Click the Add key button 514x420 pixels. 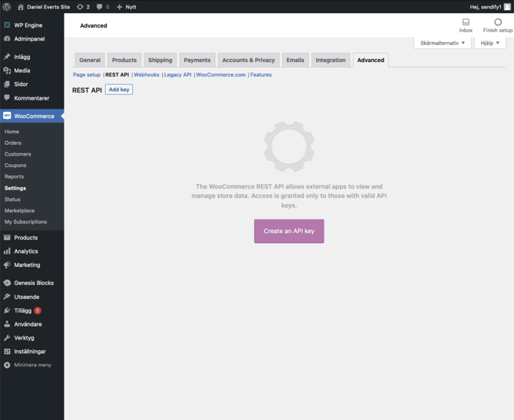coord(119,90)
